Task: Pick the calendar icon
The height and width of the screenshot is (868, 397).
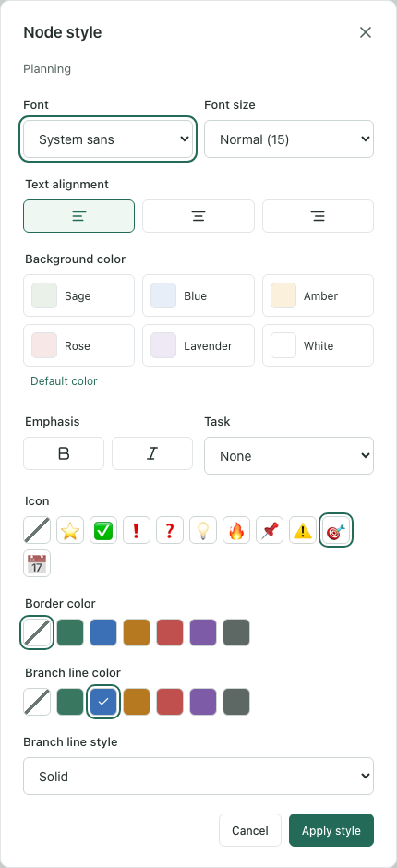Action: click(x=37, y=563)
